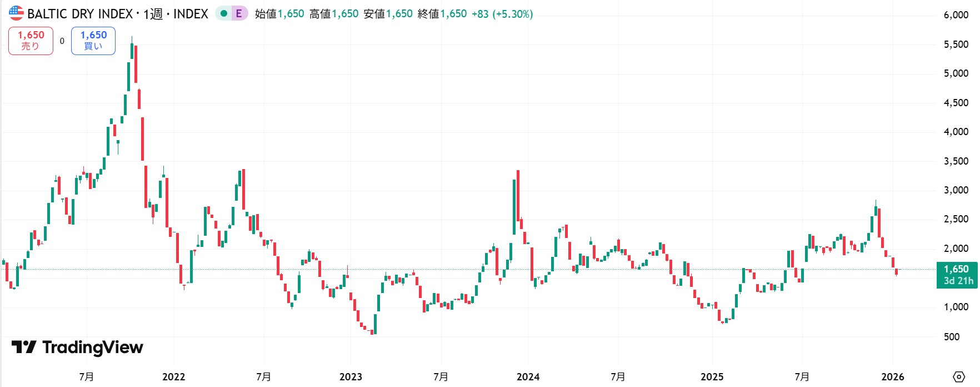The height and width of the screenshot is (387, 980).
Task: Click the green 1,650 current price label
Action: click(x=956, y=269)
